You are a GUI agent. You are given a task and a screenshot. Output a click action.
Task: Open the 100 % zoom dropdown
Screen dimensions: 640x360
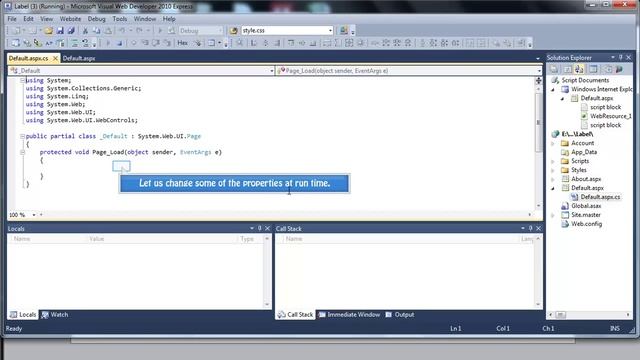(34, 215)
